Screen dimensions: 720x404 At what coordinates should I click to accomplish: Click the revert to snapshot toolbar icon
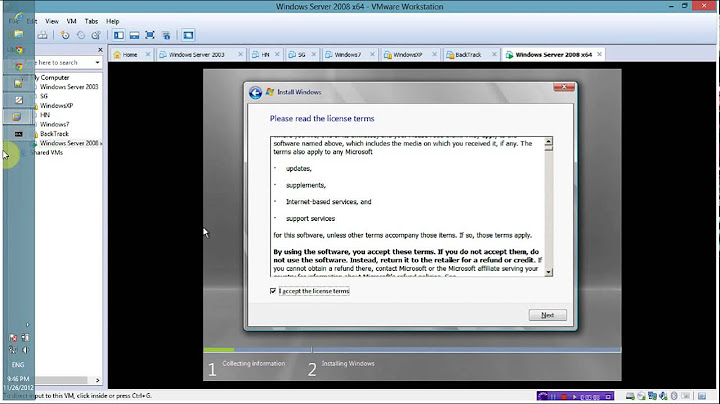(x=81, y=35)
